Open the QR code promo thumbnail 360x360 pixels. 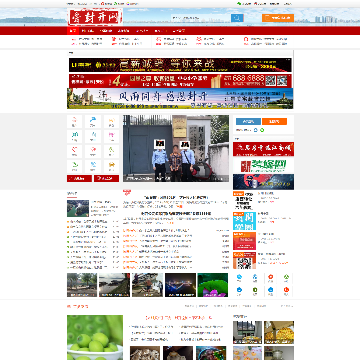(x=244, y=261)
